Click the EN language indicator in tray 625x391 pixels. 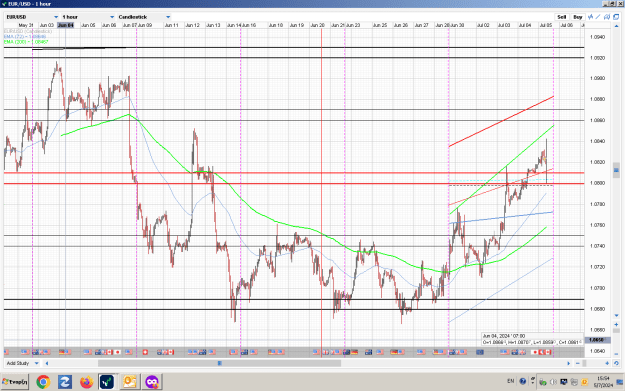click(x=510, y=381)
